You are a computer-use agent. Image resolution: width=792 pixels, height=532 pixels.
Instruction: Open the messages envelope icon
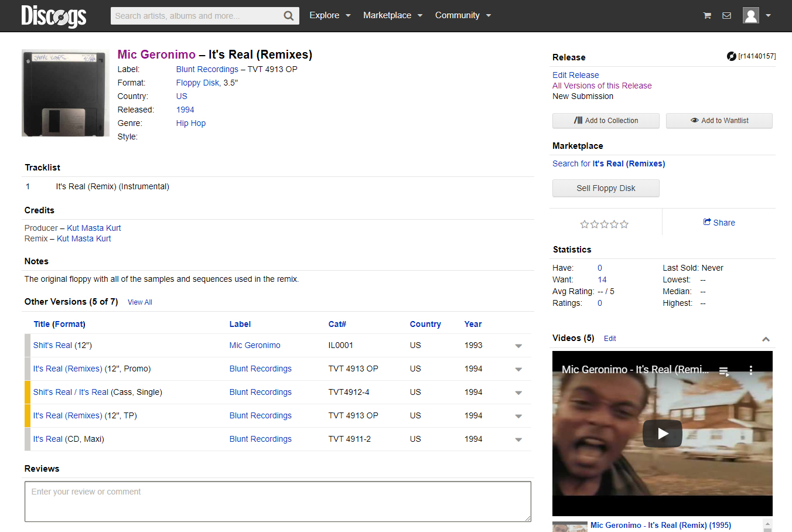click(x=726, y=16)
